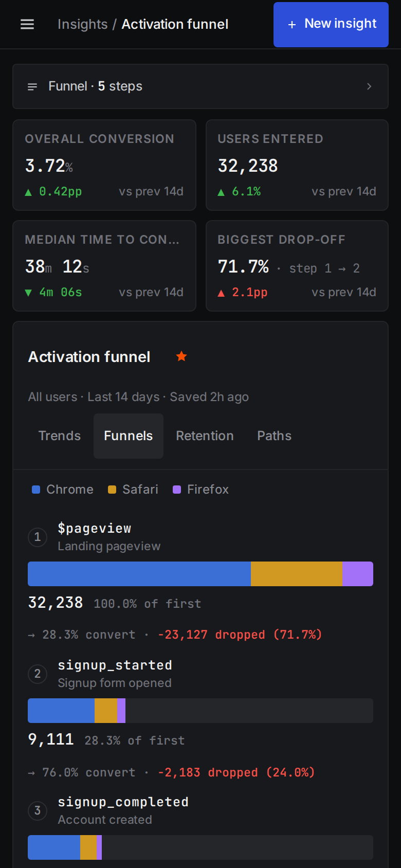Click the $pageview step name

point(95,529)
